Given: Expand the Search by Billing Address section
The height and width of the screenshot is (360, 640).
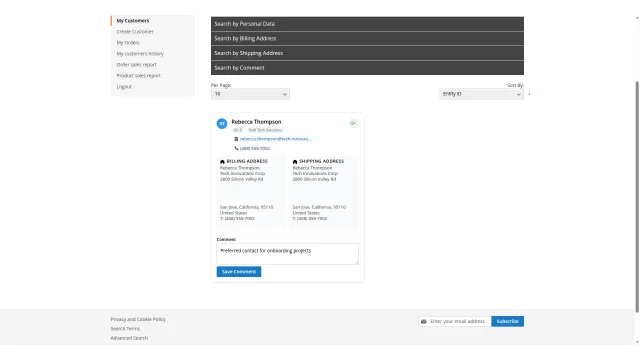Looking at the screenshot, I should (x=367, y=39).
